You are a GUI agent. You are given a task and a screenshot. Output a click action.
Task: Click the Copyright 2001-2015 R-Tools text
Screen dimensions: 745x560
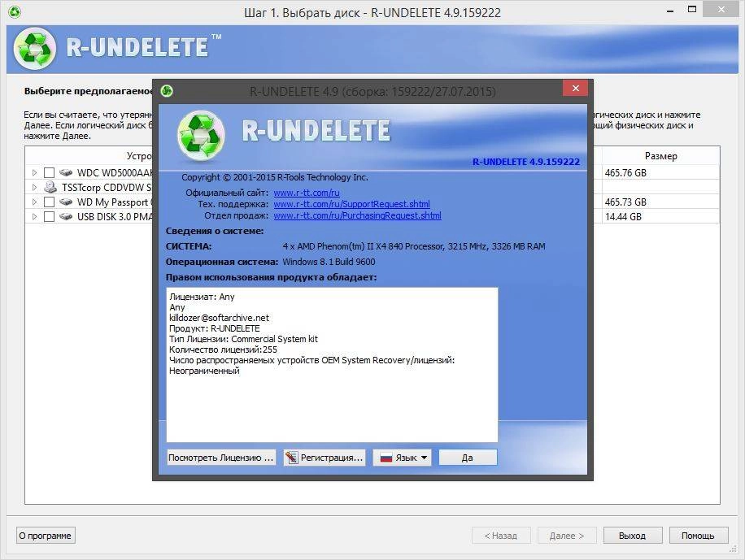pyautogui.click(x=275, y=177)
